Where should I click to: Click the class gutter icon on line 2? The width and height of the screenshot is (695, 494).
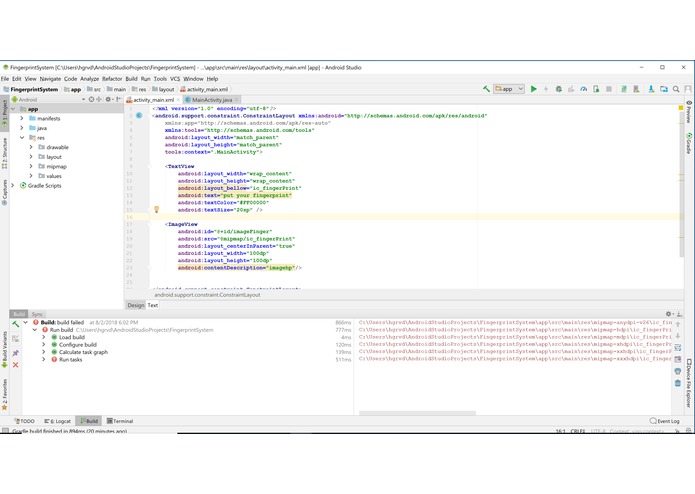139,115
